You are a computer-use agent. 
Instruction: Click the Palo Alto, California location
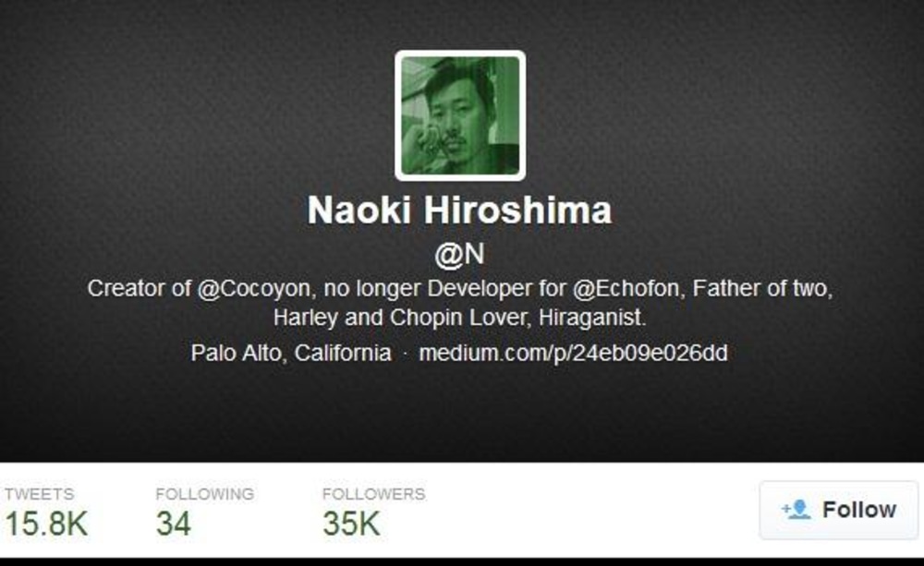pos(291,353)
